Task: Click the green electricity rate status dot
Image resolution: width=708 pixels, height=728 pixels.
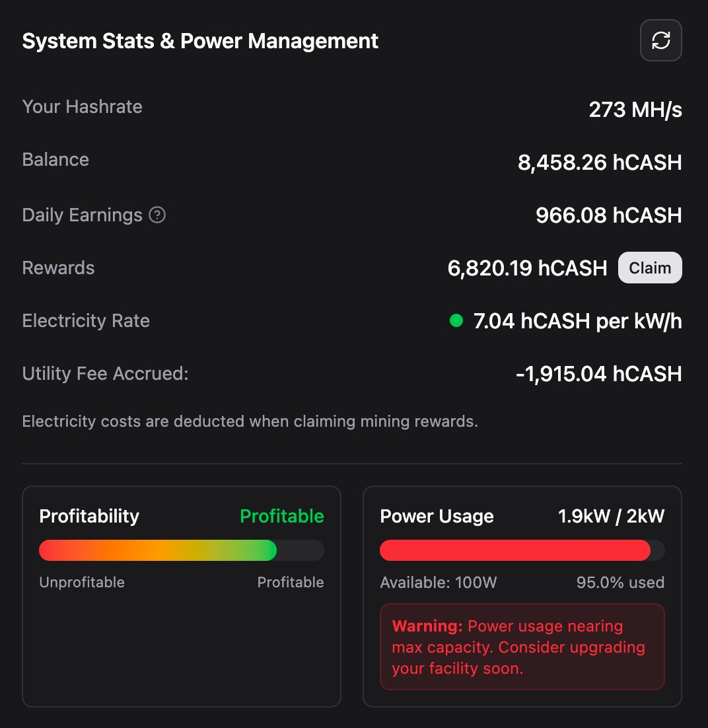Action: point(456,321)
